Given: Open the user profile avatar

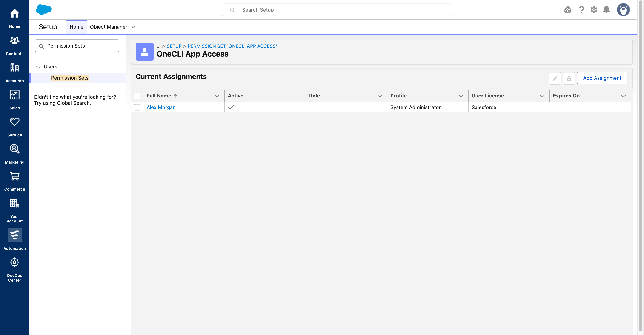Looking at the screenshot, I should coord(623,10).
